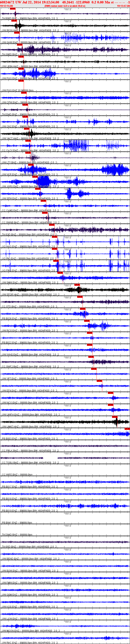Click the event ID 60824672 in header
Viewport: 130px width, 644px height.
(7, 2)
